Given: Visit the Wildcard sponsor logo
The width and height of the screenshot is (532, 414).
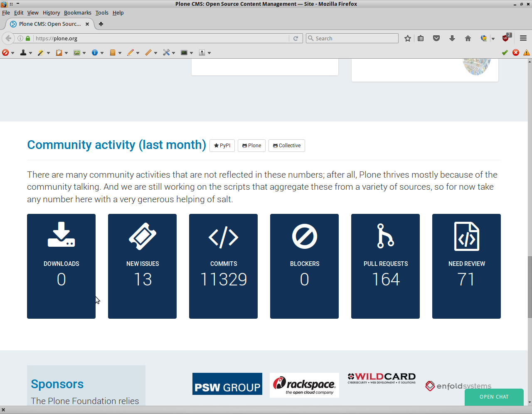Looking at the screenshot, I should tap(382, 378).
